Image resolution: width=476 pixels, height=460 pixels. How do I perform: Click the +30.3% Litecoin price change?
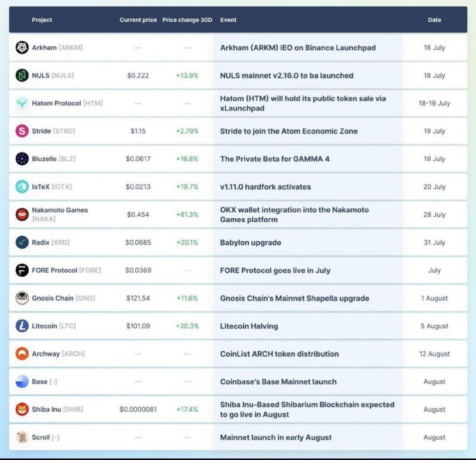coord(187,326)
